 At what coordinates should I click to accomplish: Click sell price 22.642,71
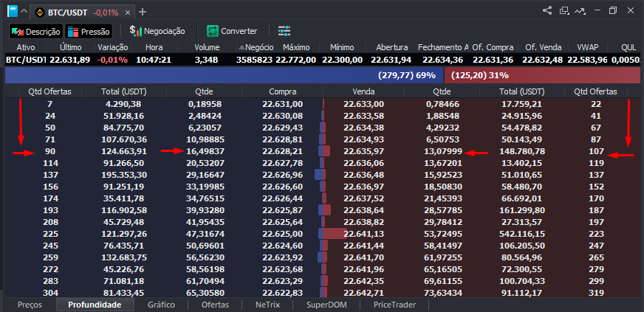coord(363,293)
